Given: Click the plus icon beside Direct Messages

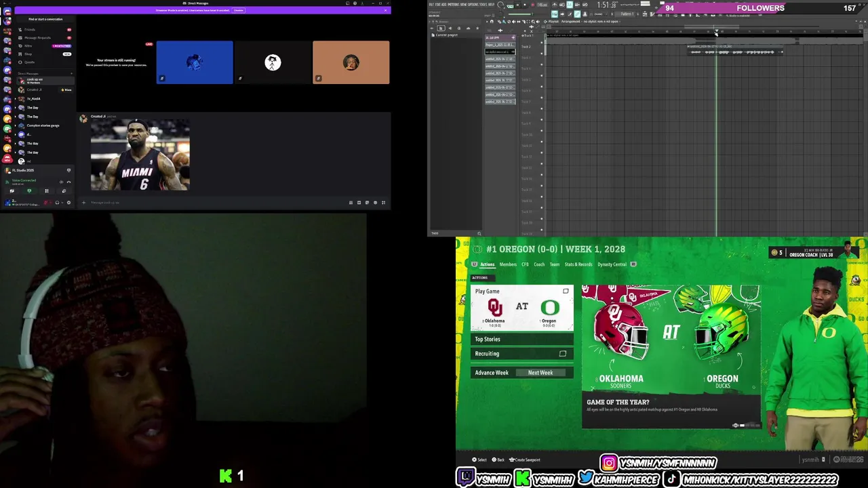Looking at the screenshot, I should [x=71, y=73].
